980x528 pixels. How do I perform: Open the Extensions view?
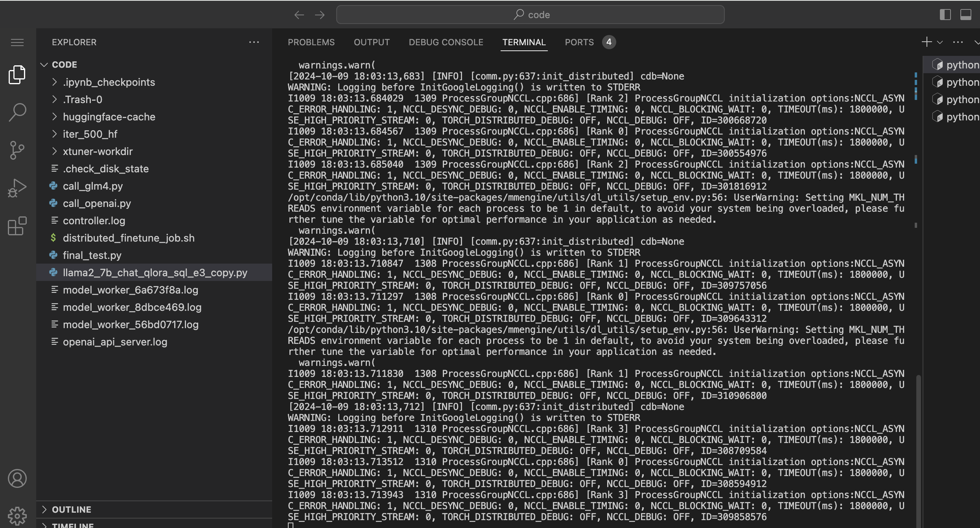pyautogui.click(x=17, y=226)
